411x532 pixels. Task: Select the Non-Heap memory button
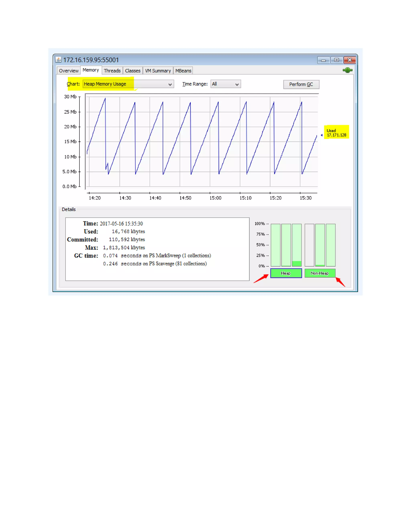tap(320, 273)
